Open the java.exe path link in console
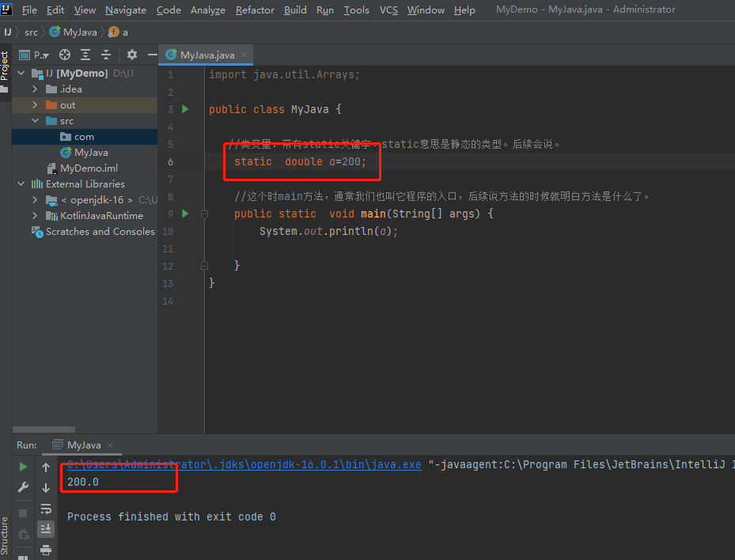Screen dimensions: 735x560 tap(244, 464)
